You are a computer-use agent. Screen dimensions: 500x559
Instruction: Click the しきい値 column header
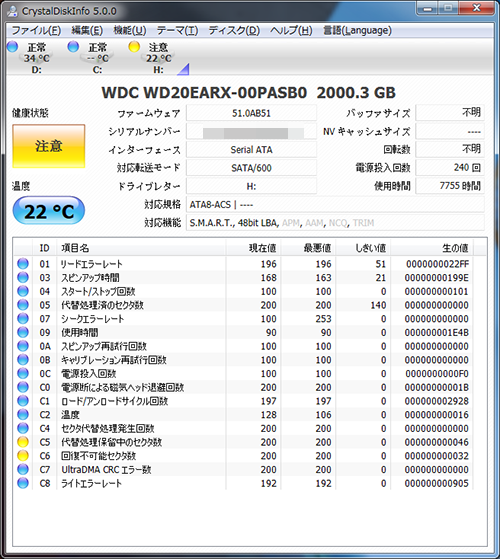click(x=363, y=248)
